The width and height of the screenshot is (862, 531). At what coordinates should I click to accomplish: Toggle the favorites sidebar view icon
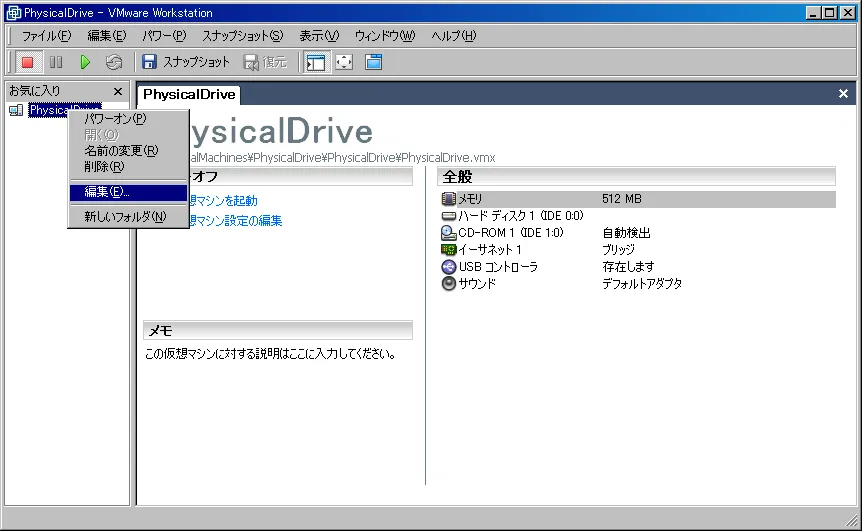click(316, 62)
